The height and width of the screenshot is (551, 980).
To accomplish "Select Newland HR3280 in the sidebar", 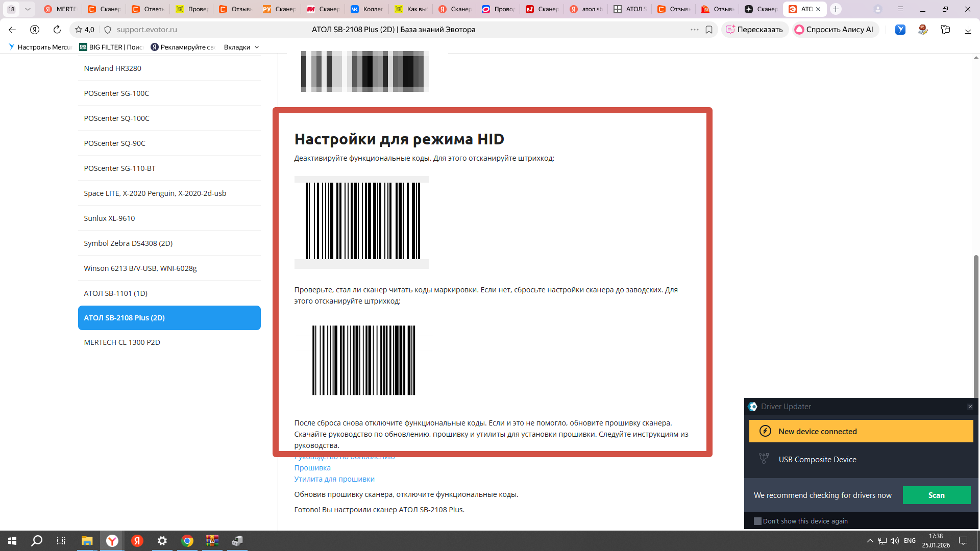I will 169,68.
